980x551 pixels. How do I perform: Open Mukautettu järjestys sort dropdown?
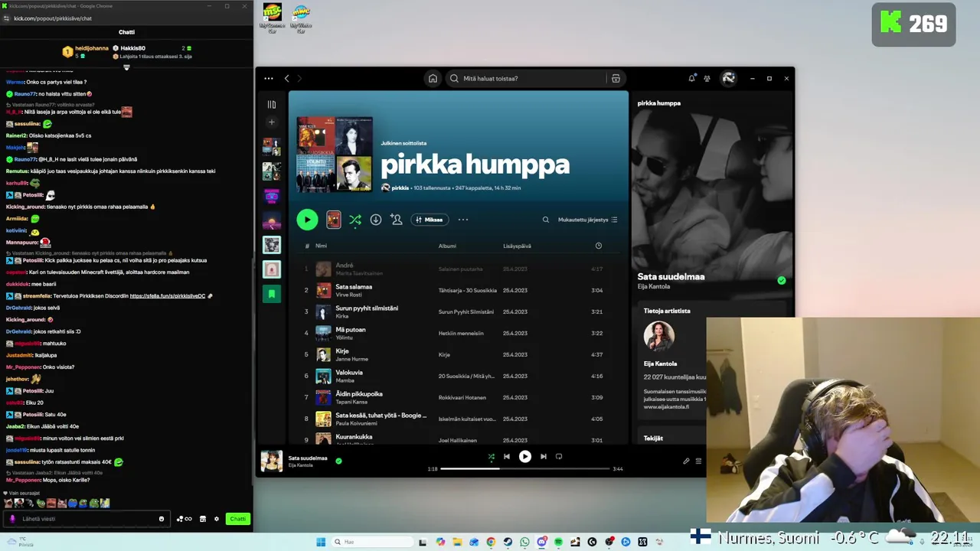pos(587,220)
